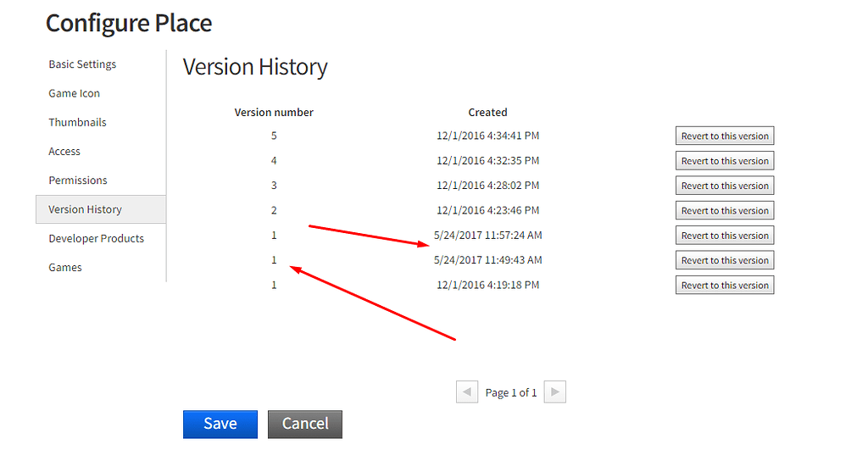868x461 pixels.
Task: Go to the previous page arrow
Action: pyautogui.click(x=467, y=392)
